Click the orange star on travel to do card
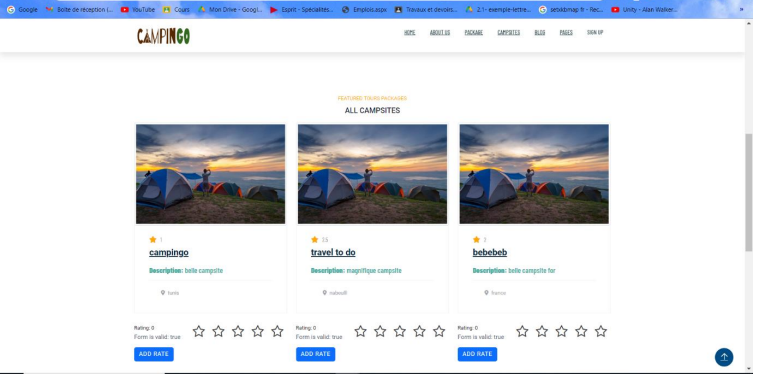The height and width of the screenshot is (386, 757). (314, 239)
